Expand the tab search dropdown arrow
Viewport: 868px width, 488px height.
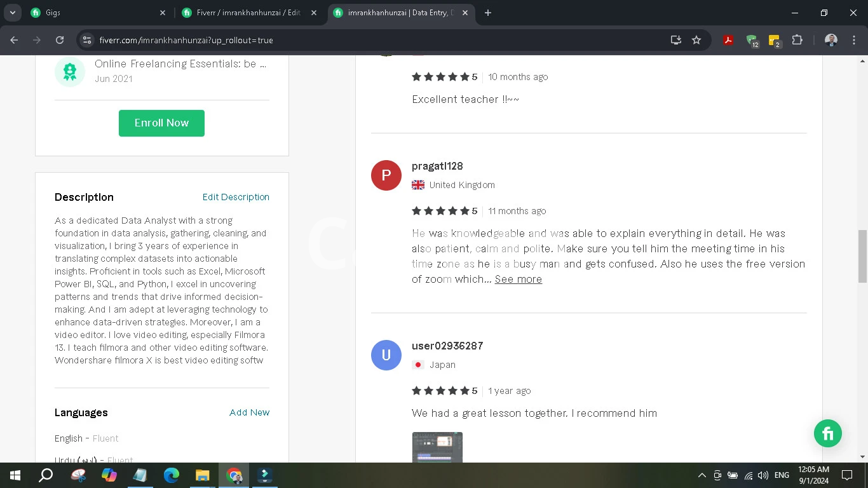12,13
